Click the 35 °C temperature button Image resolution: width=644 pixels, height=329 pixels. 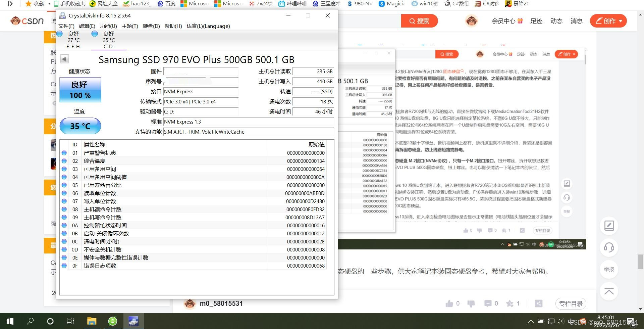coord(80,126)
